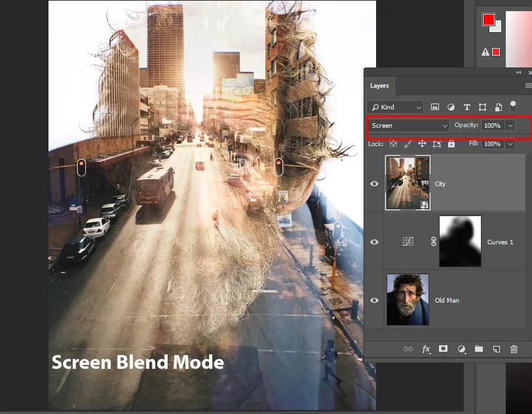Open the Kind filter dropdown

[395, 107]
